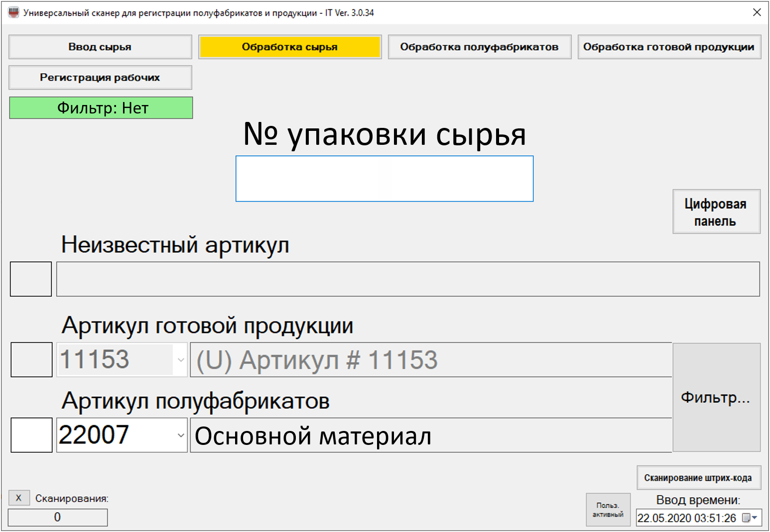770x532 pixels.
Task: Click the Регистрация рабочих button
Action: click(x=100, y=78)
